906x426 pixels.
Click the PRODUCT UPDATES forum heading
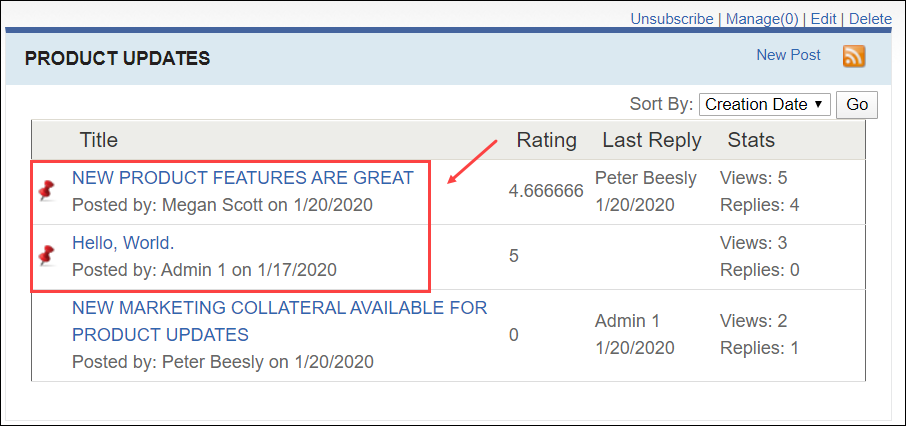(117, 59)
